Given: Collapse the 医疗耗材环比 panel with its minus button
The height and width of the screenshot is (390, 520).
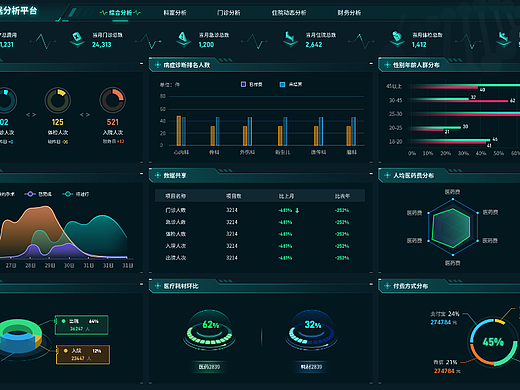Looking at the screenshot, I should [x=371, y=284].
